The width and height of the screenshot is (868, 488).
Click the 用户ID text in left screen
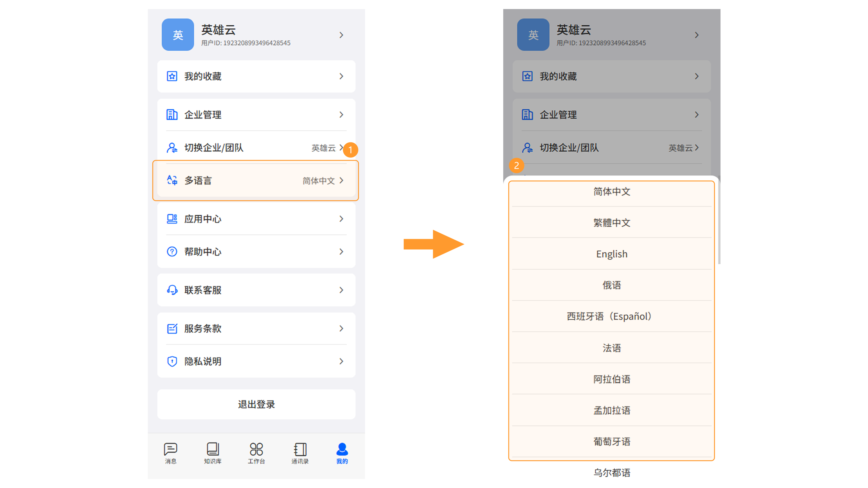[x=246, y=43]
